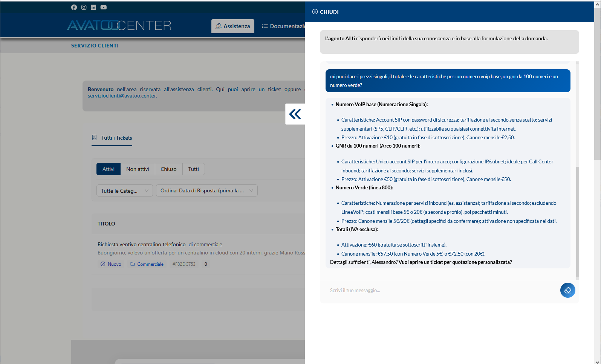This screenshot has width=601, height=364.
Task: Switch to the Tutti i Tickets tab
Action: (x=116, y=138)
